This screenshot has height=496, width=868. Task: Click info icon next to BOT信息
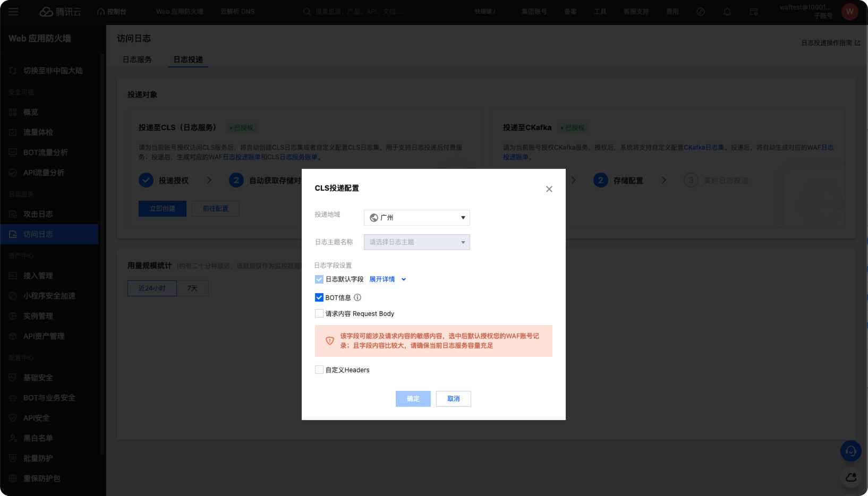click(x=358, y=297)
